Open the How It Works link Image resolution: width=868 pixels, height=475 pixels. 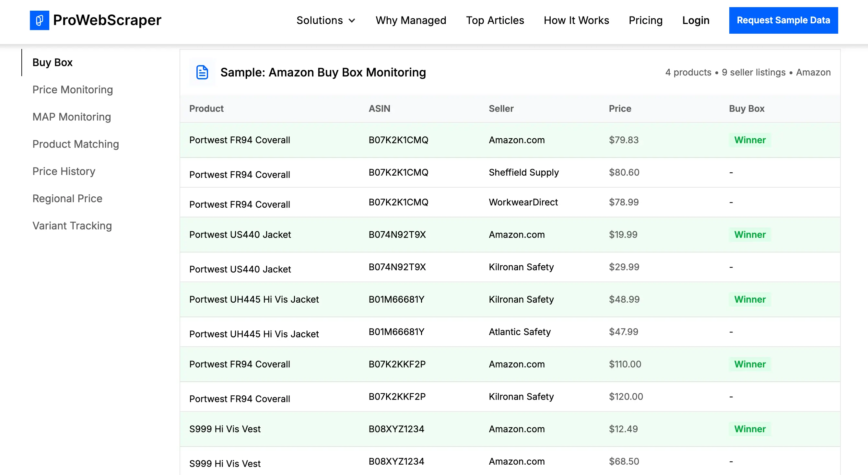[576, 20]
